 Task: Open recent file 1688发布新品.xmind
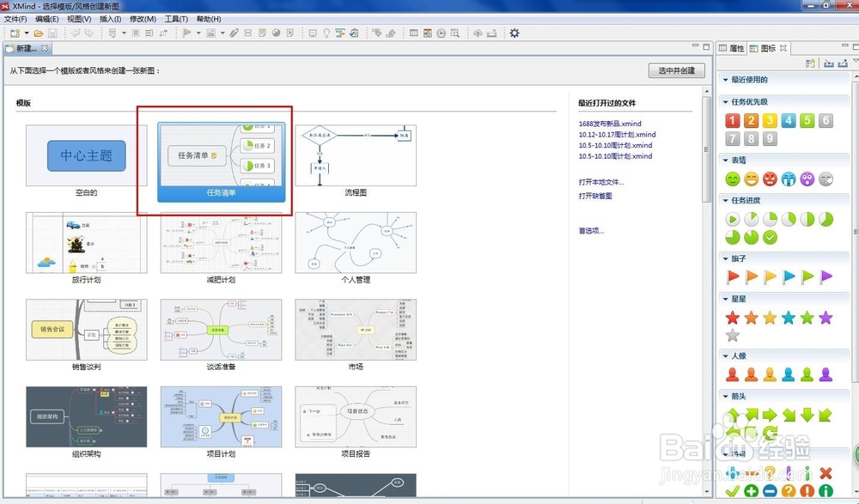610,124
